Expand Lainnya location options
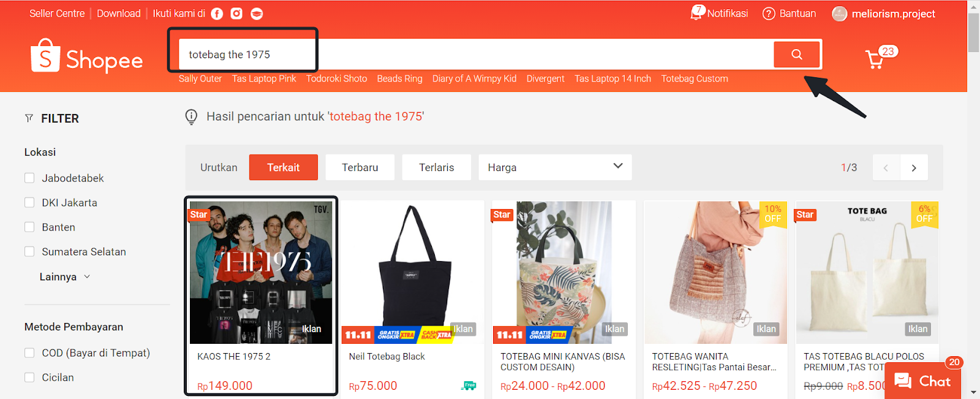Image resolution: width=980 pixels, height=399 pixels. pyautogui.click(x=65, y=277)
